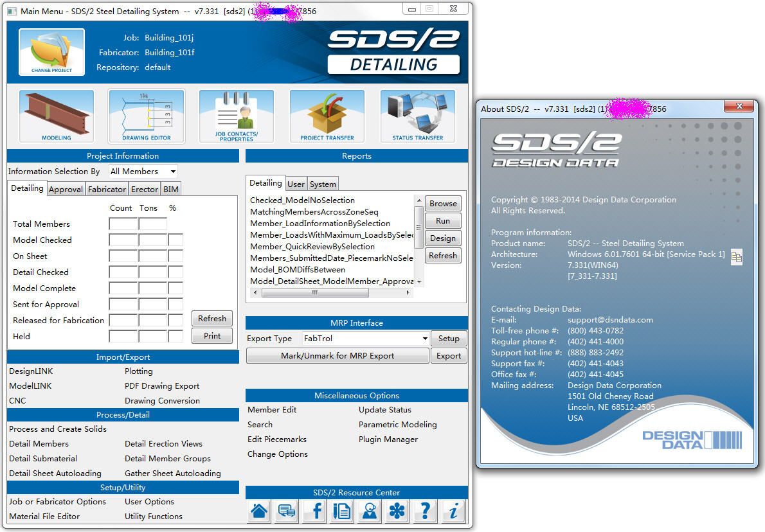Select the Approval tab

pyautogui.click(x=66, y=188)
